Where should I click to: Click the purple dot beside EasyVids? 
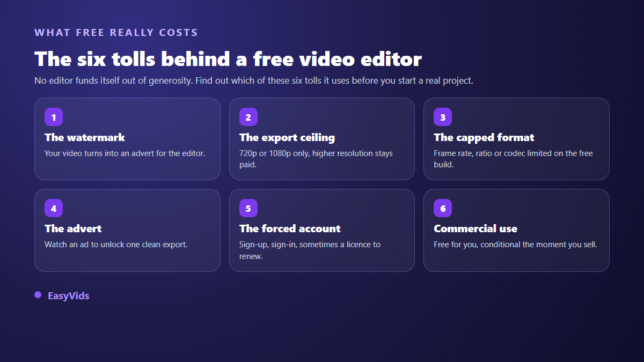pyautogui.click(x=38, y=294)
